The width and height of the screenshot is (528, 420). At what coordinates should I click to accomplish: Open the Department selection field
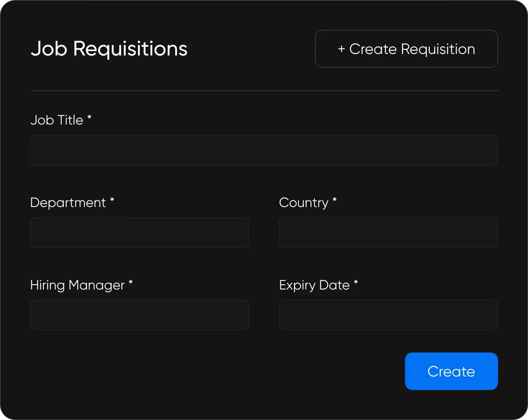tap(139, 232)
